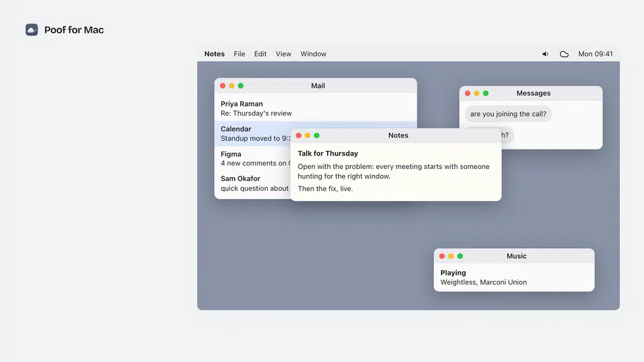
Task: Click the 'are you joining the call?' message
Action: (508, 114)
